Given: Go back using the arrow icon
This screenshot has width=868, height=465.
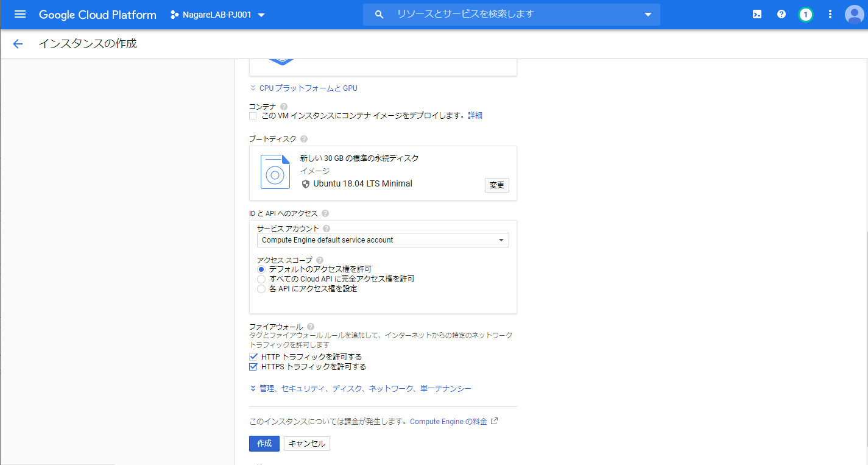Looking at the screenshot, I should coord(18,44).
